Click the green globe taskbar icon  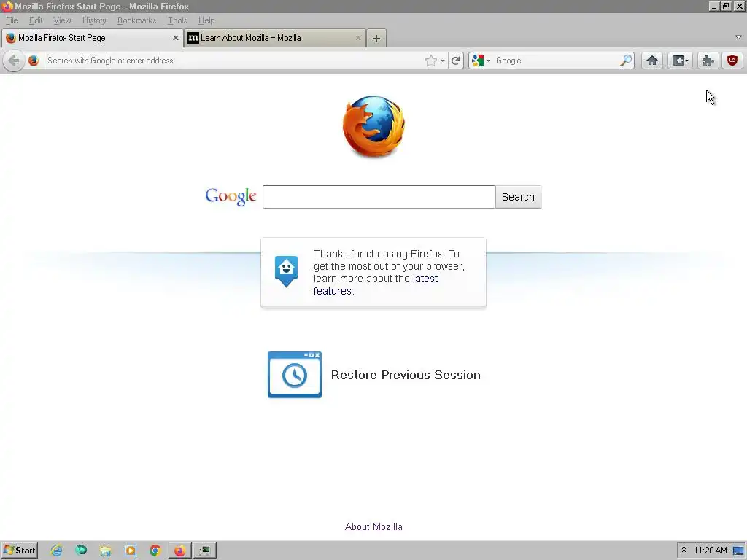click(81, 551)
